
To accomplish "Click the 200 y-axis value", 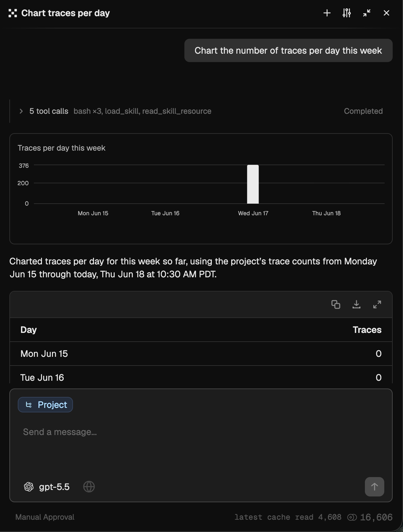I will click(x=23, y=183).
